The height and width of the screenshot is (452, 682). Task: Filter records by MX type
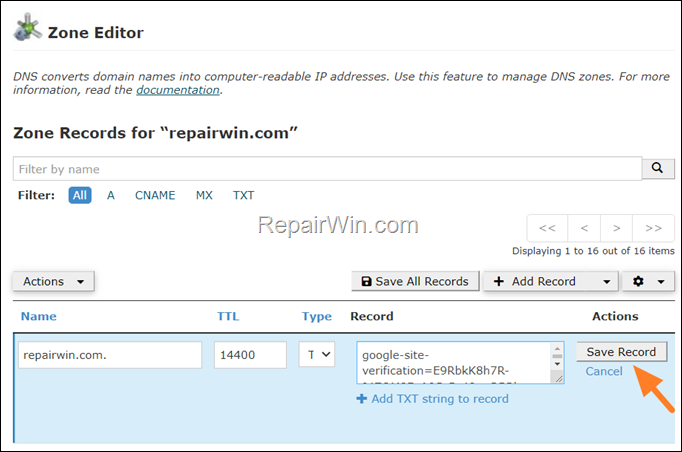pyautogui.click(x=204, y=195)
